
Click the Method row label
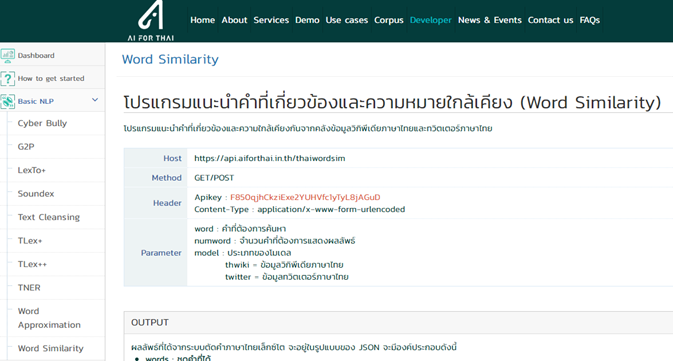(167, 178)
